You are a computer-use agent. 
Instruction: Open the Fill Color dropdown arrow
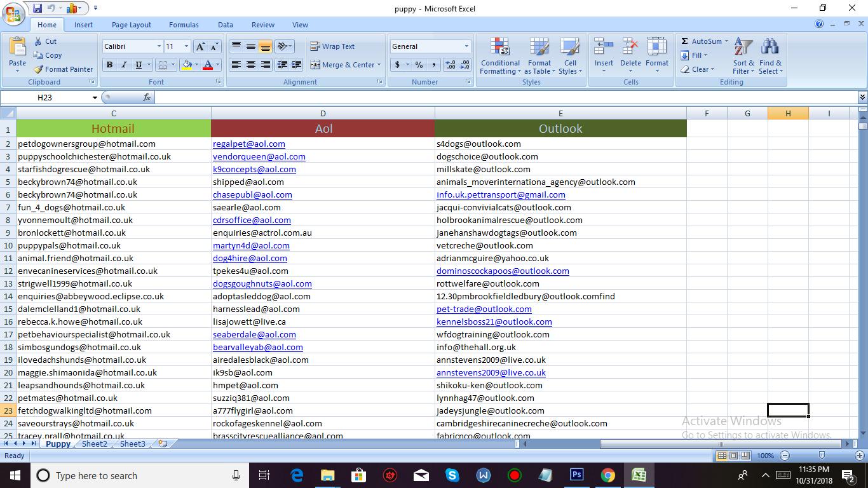(x=196, y=64)
